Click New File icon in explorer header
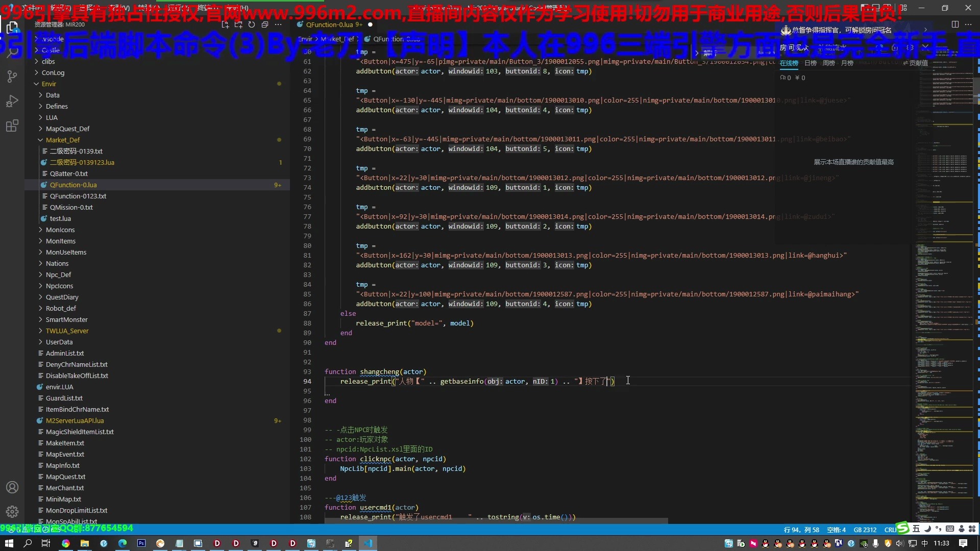The height and width of the screenshot is (551, 980). [x=225, y=24]
